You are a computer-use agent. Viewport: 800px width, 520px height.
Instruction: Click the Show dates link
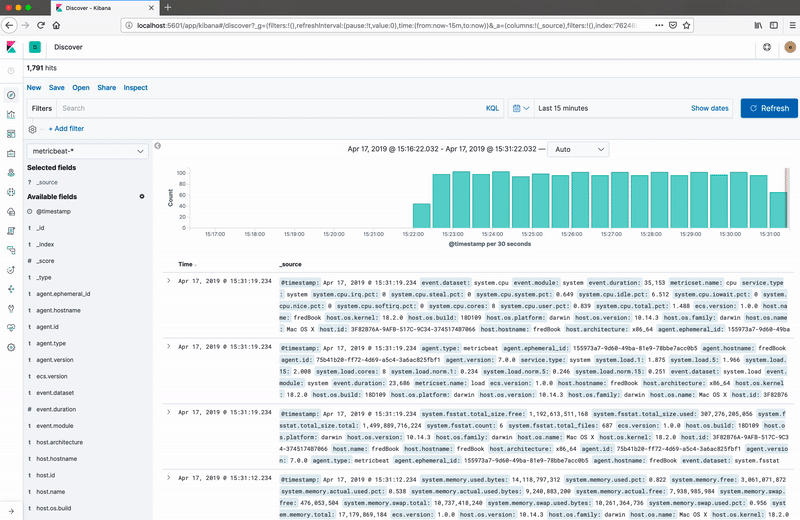[710, 108]
